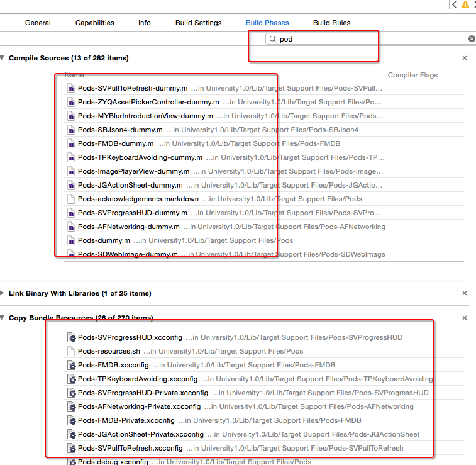
Task: Select Pods-AFNetworking-Private.xcconfig gear icon
Action: click(x=71, y=406)
